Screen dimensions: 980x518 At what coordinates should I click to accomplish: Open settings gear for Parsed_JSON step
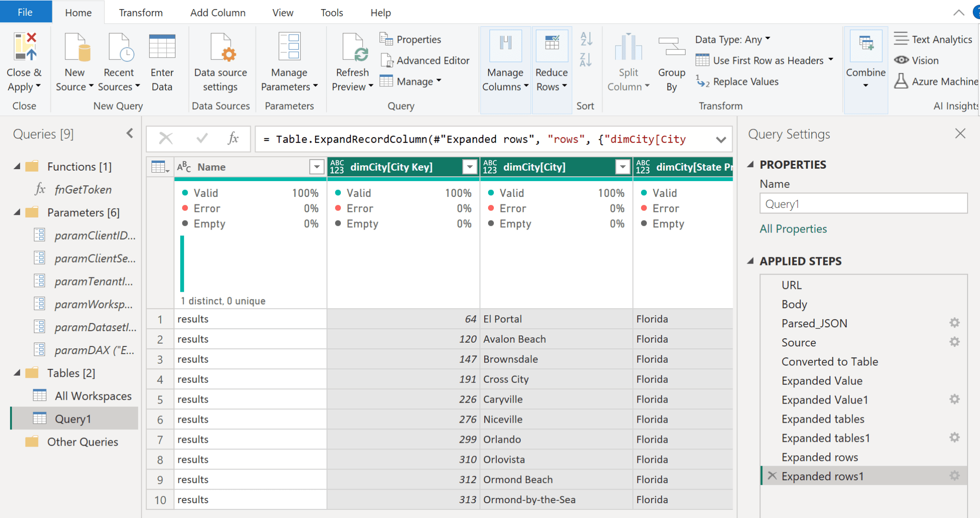point(954,322)
